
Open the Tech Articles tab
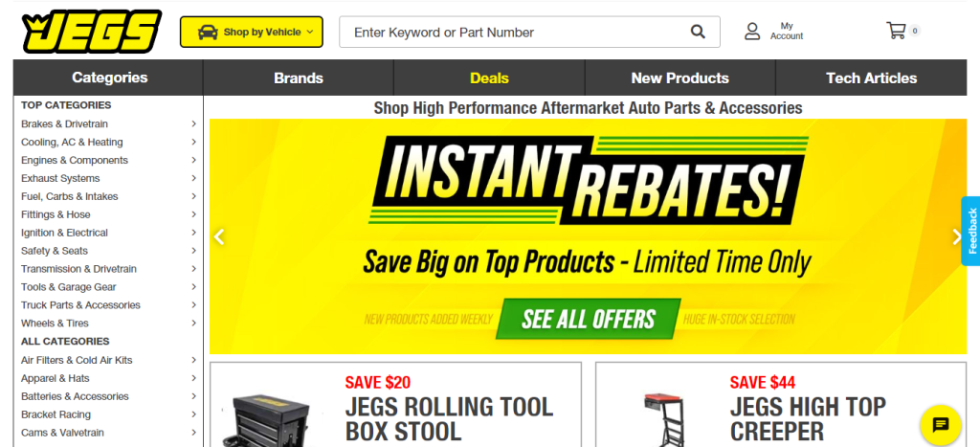click(x=871, y=78)
